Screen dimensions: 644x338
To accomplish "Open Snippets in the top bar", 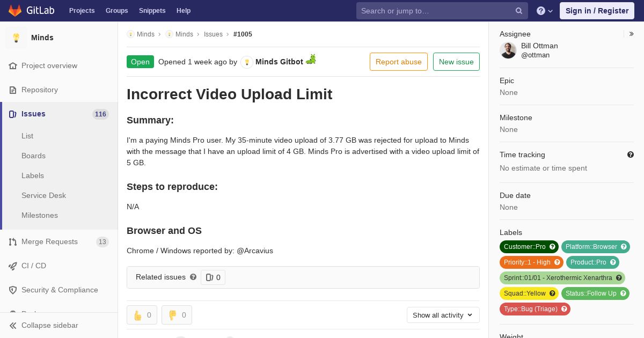I will 152,11.
